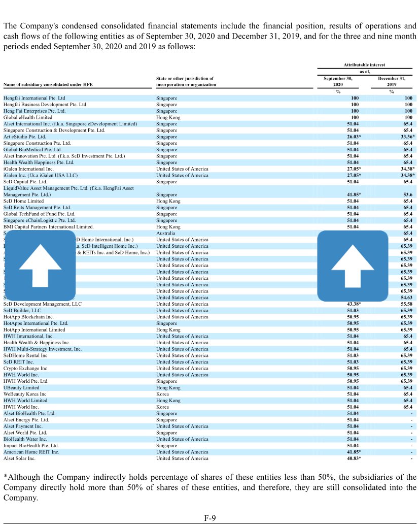Select the 'Hengfai International Pte. Ltd' row name
This screenshot has width=420, height=528.
tap(34, 98)
